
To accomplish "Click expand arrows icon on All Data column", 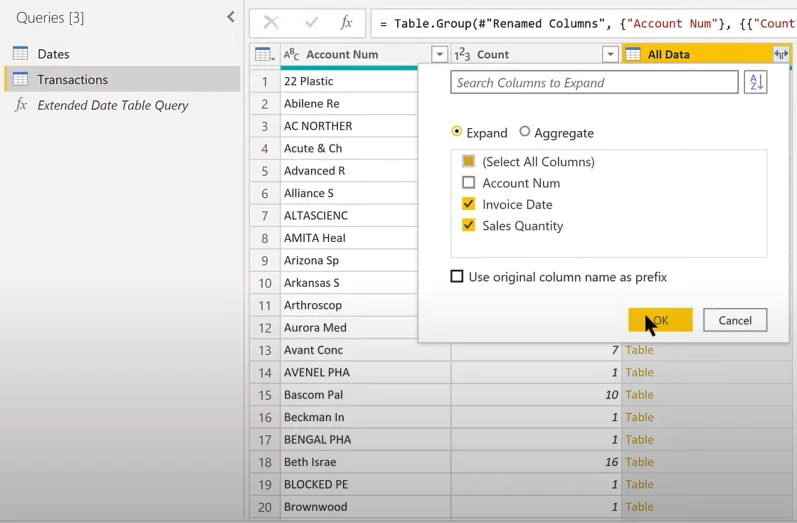I will 780,54.
